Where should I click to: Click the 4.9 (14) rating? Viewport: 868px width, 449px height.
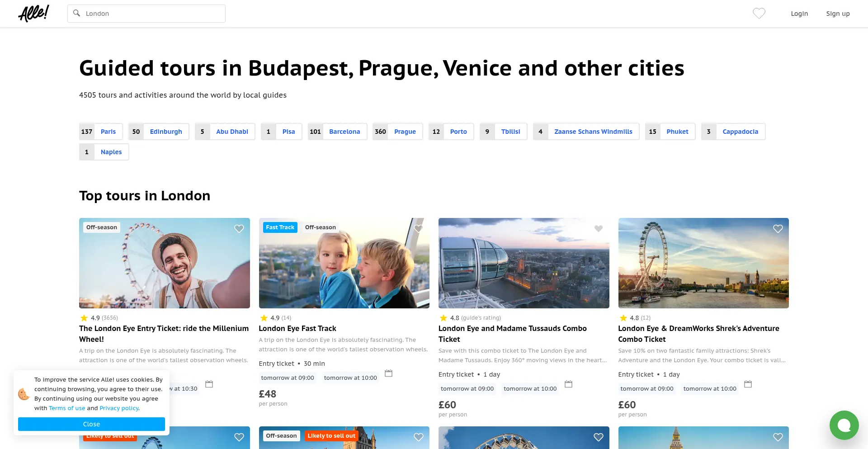[276, 318]
